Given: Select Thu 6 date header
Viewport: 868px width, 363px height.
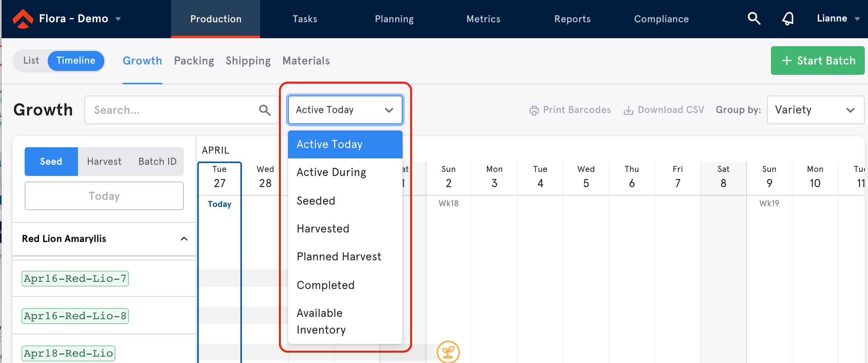Looking at the screenshot, I should [x=632, y=177].
